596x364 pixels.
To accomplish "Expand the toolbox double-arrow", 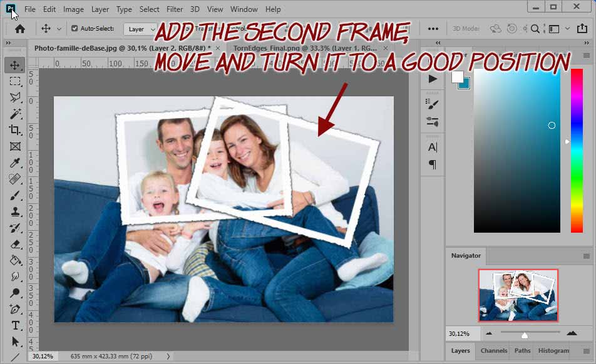I will point(8,43).
